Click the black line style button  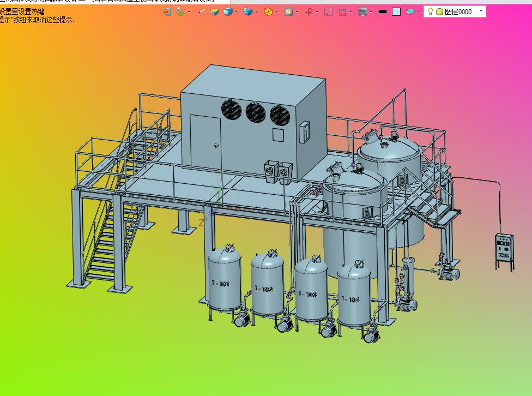click(x=382, y=11)
